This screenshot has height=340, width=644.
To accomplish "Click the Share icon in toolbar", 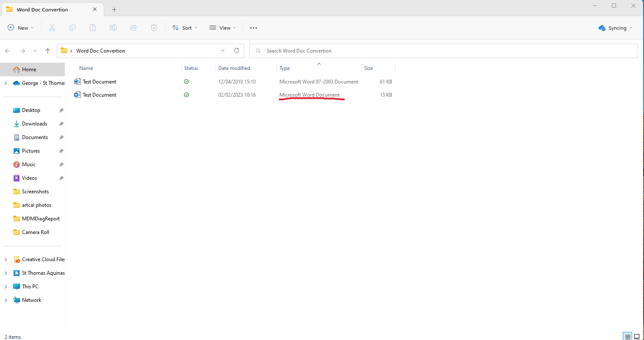I will [x=134, y=28].
